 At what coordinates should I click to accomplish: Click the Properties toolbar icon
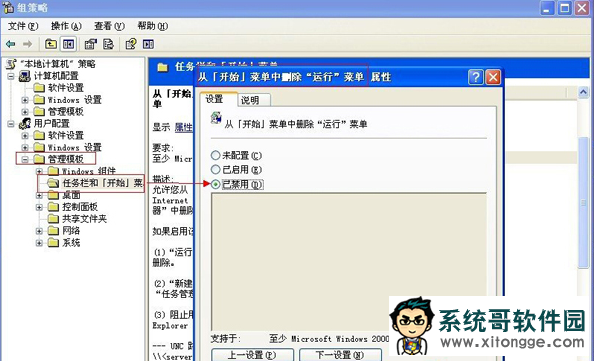click(x=91, y=44)
